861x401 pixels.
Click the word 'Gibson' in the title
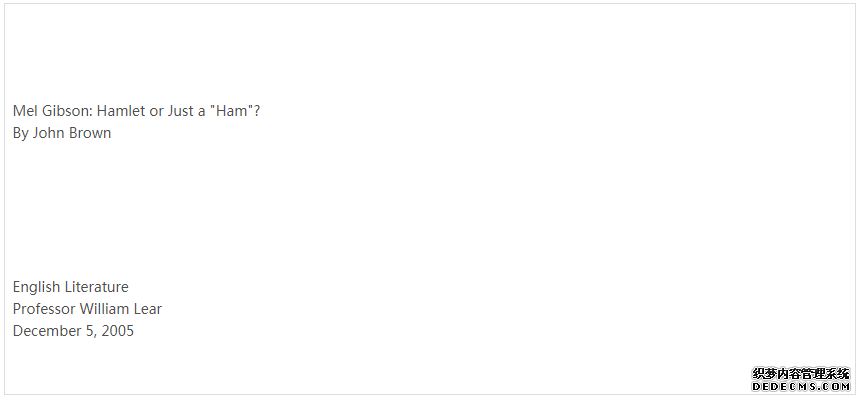coord(66,111)
